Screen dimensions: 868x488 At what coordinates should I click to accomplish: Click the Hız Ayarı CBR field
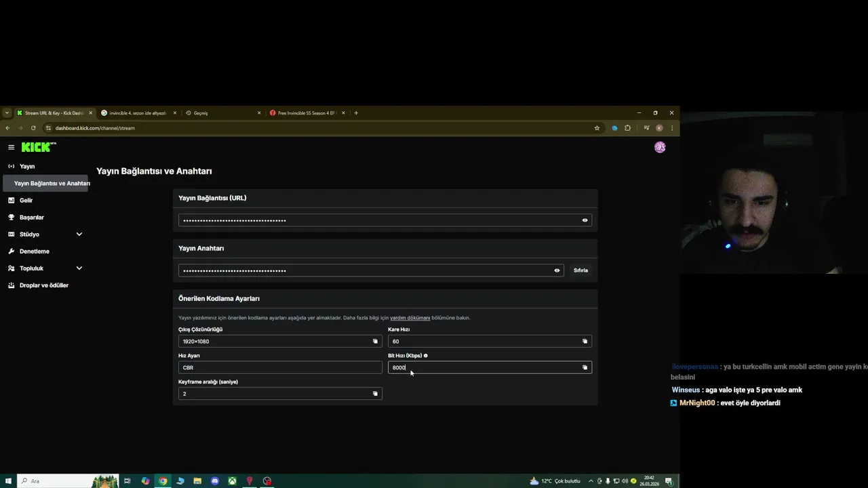280,367
